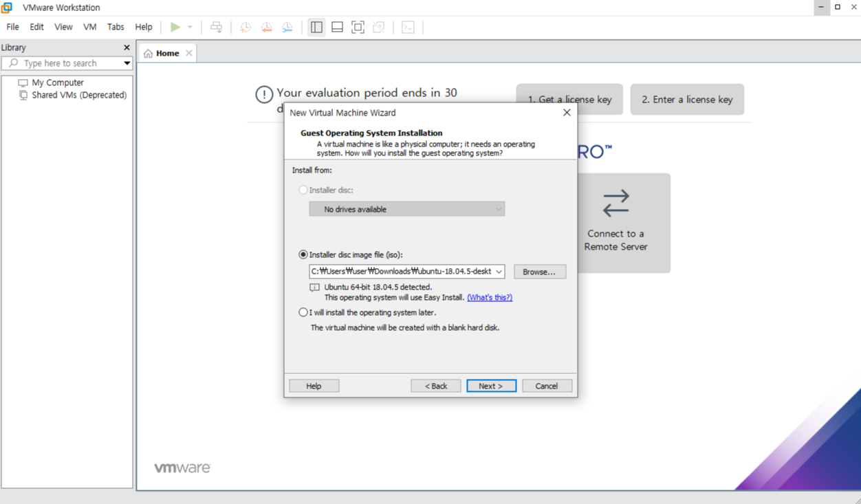Screen dimensions: 861x504
Task: Open the Library search filter dropdown arrow
Action: tap(127, 63)
